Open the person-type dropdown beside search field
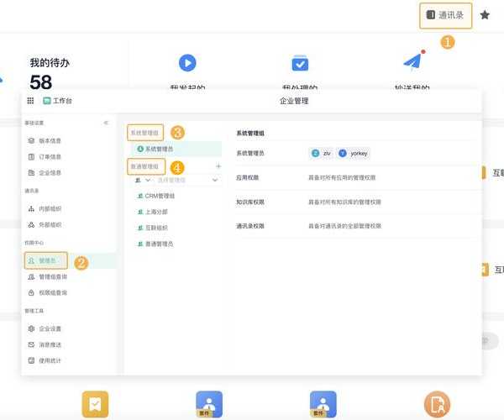This screenshot has height=420, width=504. pos(142,180)
